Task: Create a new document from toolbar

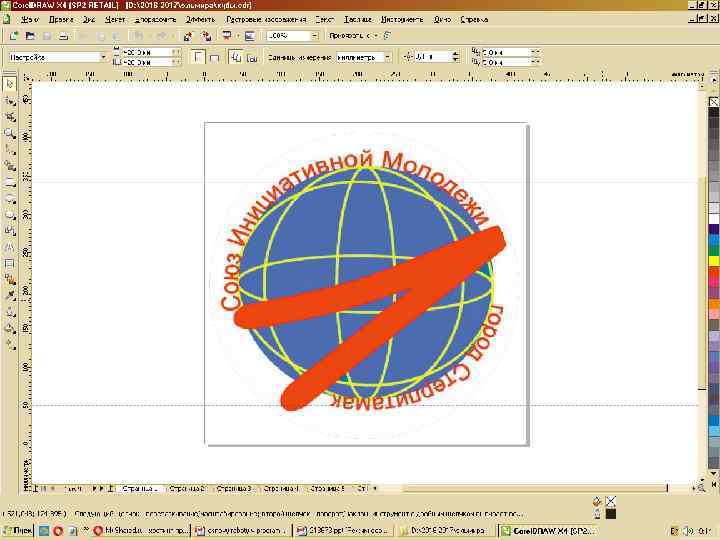Action: pos(14,36)
